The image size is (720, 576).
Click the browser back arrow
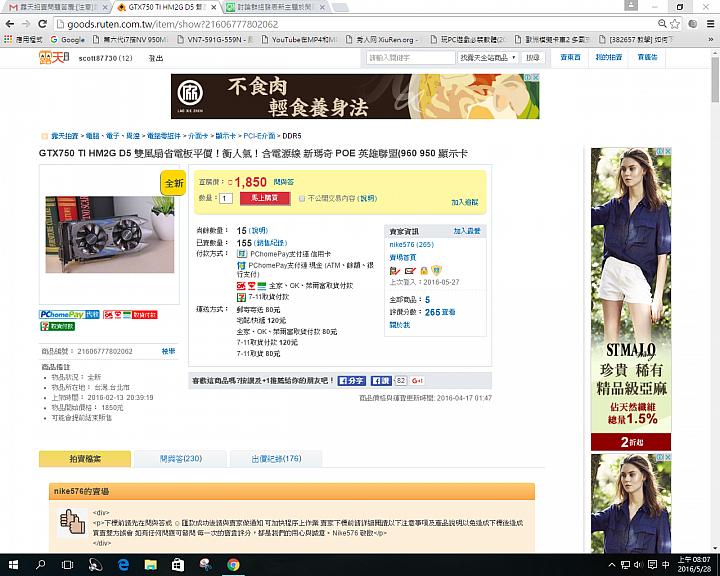point(10,24)
